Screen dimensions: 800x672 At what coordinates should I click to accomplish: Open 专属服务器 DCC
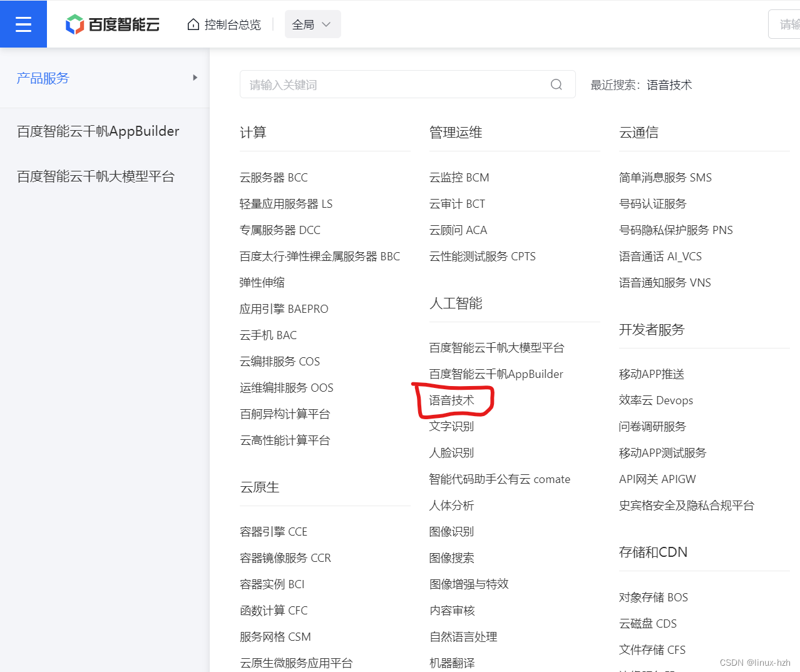pos(280,230)
